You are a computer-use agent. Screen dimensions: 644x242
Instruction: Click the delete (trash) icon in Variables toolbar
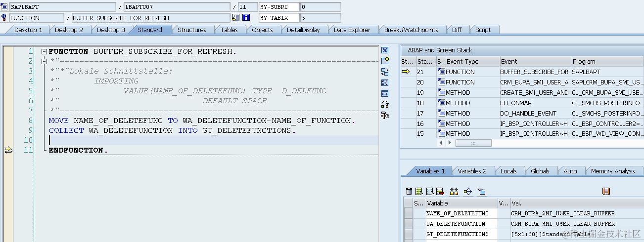[x=409, y=191]
